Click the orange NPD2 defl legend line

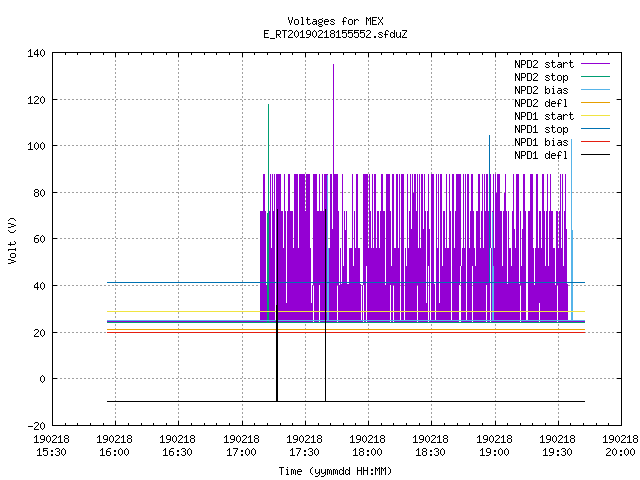coord(595,103)
